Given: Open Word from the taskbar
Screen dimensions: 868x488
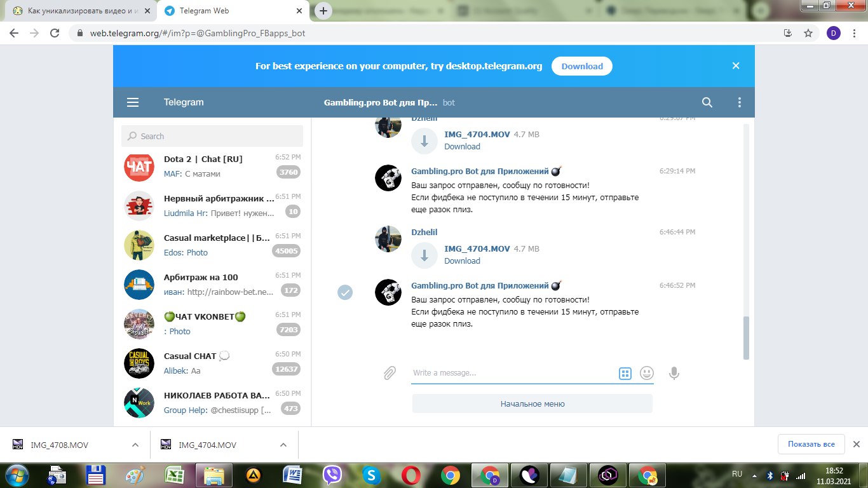Looking at the screenshot, I should [293, 475].
